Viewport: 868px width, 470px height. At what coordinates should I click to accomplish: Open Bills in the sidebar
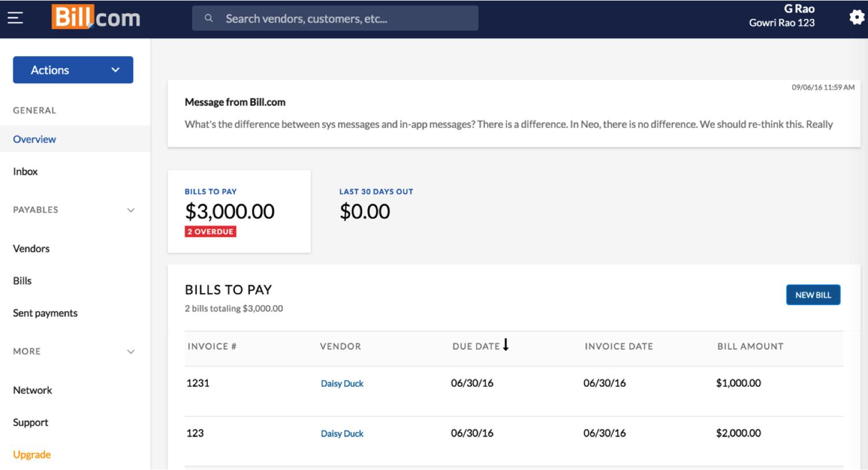(x=23, y=281)
